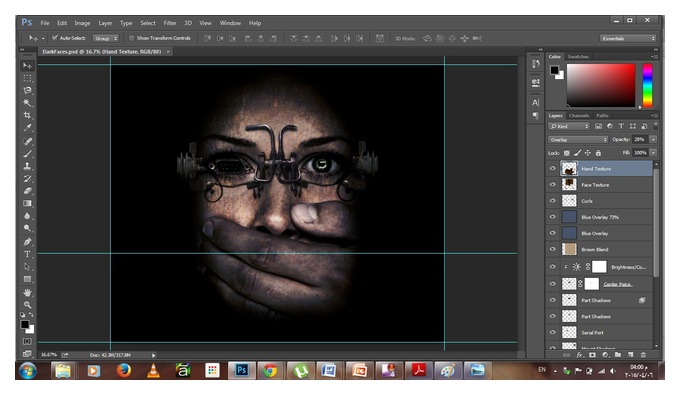
Task: Open the Color panel flyout menu
Action: point(654,57)
